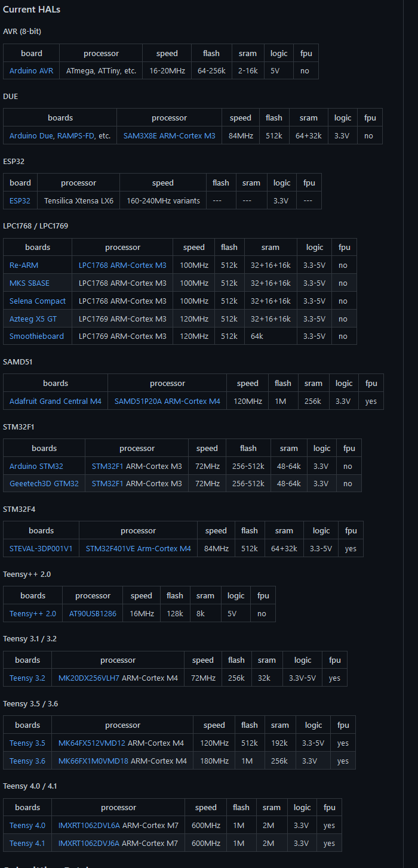Open the Teensy 3.2 board link
This screenshot has width=418, height=868.
click(x=27, y=678)
